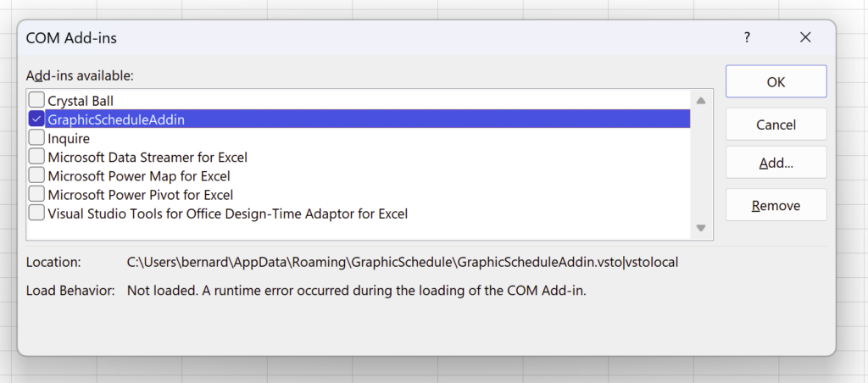Enable Microsoft Power Map checkbox
Screen dimensions: 868x383
coord(36,175)
